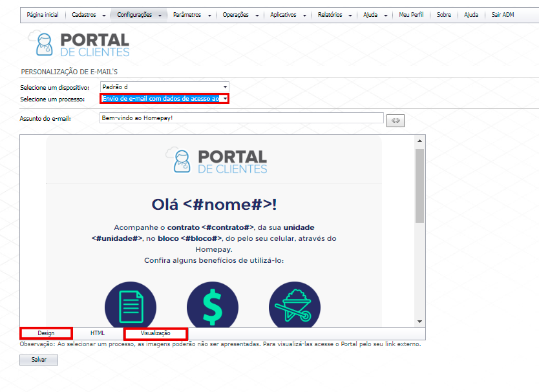The width and height of the screenshot is (539, 392).
Task: Click the 'Assunto do e-mail' text field
Action: tap(241, 118)
